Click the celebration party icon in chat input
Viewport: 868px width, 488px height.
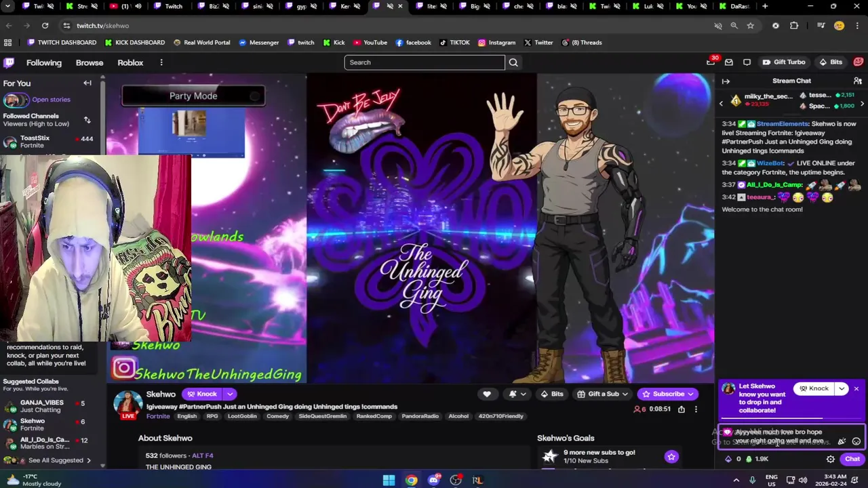842,441
